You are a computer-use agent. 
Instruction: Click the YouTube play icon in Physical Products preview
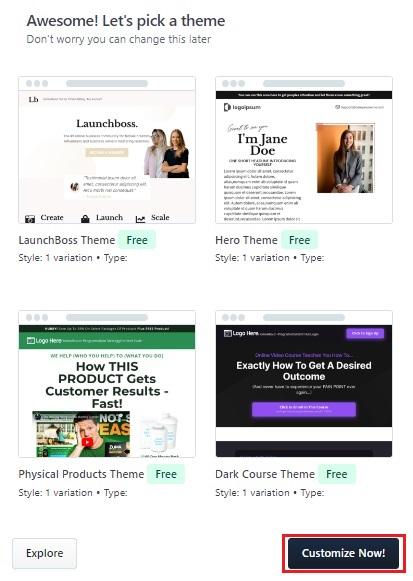87,442
